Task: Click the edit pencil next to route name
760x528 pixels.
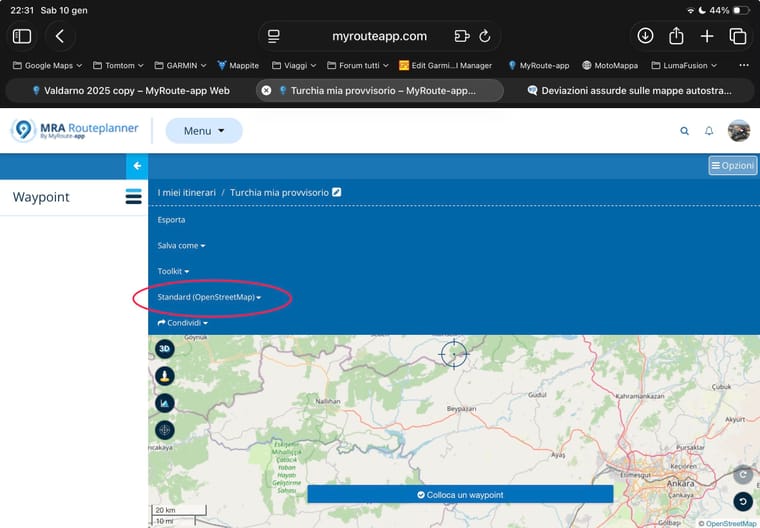Action: 337,192
